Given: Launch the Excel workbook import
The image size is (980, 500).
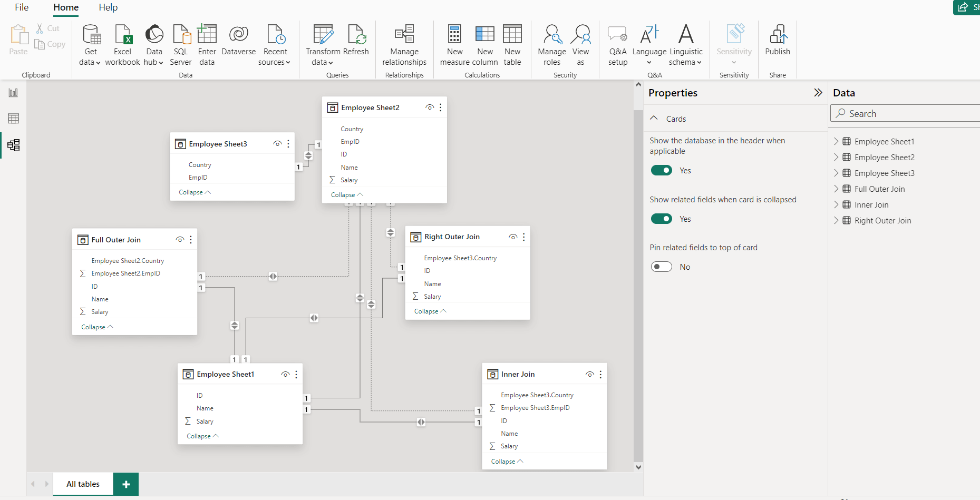Looking at the screenshot, I should click(x=122, y=45).
